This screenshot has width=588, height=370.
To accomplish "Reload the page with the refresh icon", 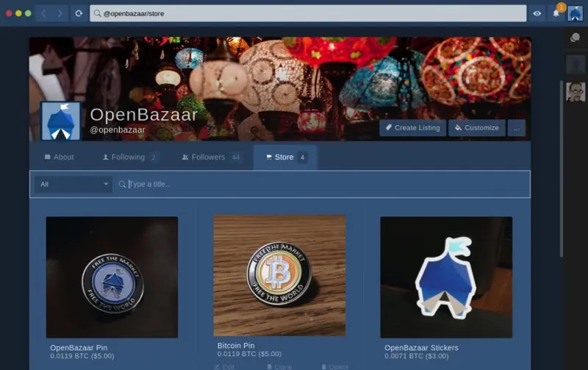I will pos(79,13).
